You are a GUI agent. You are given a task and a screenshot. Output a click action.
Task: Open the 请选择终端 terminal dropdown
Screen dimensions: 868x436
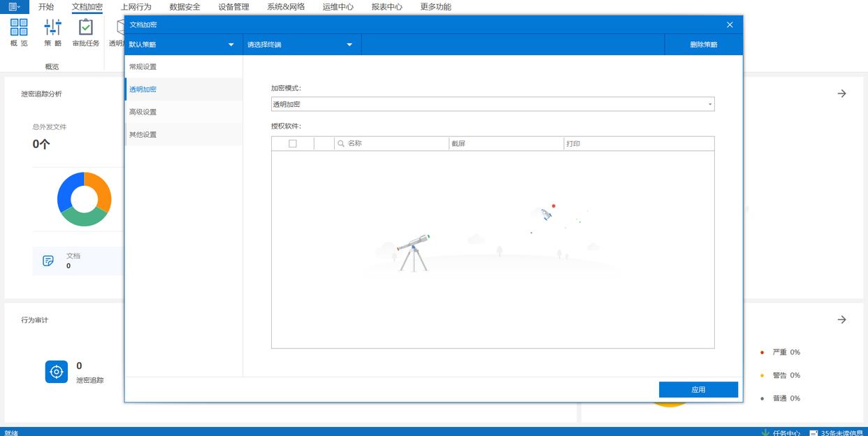click(x=349, y=45)
